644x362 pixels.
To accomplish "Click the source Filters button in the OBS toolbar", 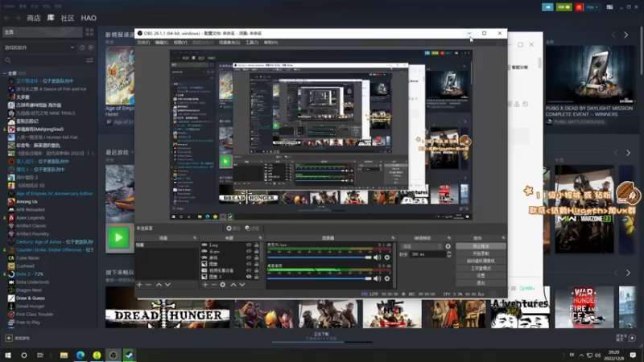I will pyautogui.click(x=252, y=228).
